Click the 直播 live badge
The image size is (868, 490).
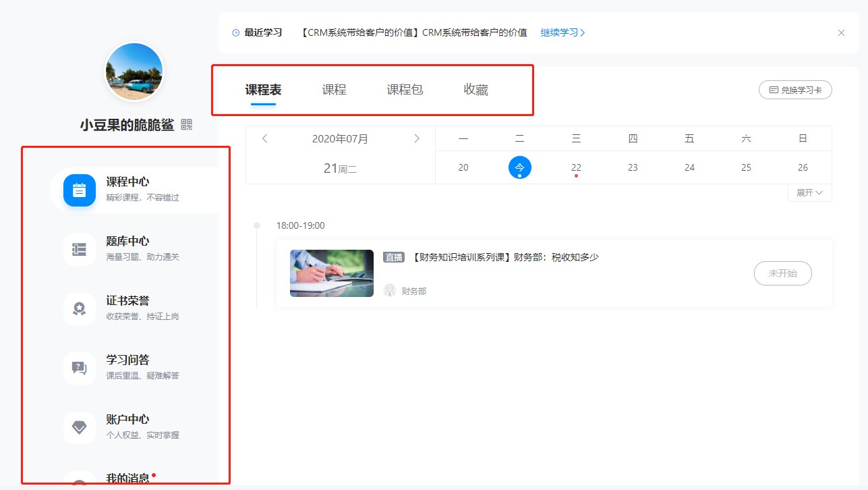click(393, 257)
